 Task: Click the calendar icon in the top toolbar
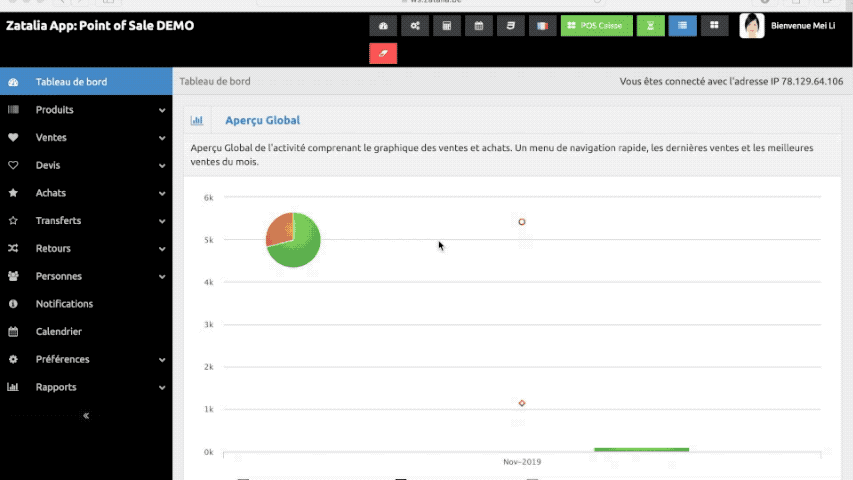coord(479,26)
